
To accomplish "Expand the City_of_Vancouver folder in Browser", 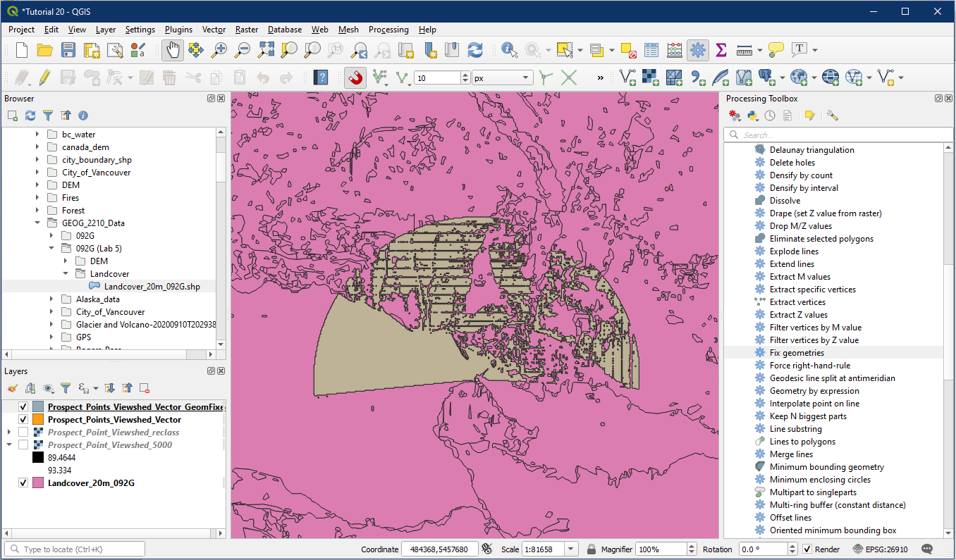I will click(x=37, y=173).
